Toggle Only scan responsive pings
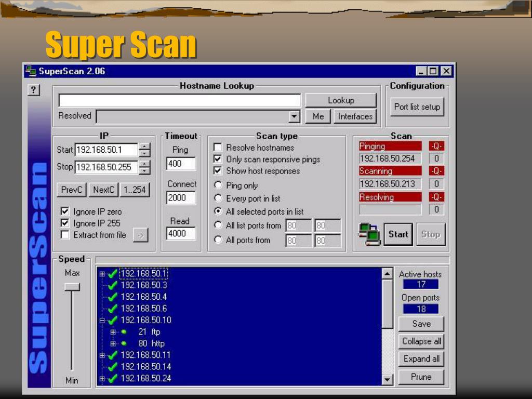This screenshot has height=399, width=532. (x=218, y=159)
